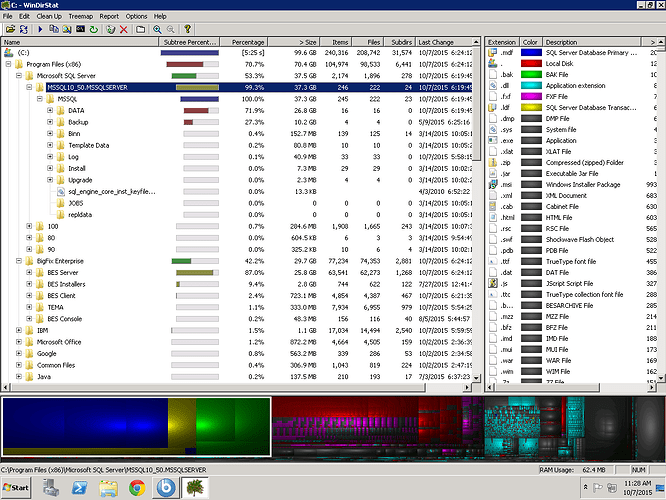The image size is (666, 500).
Task: Click the Refresh All toolbar icon
Action: pos(24,29)
